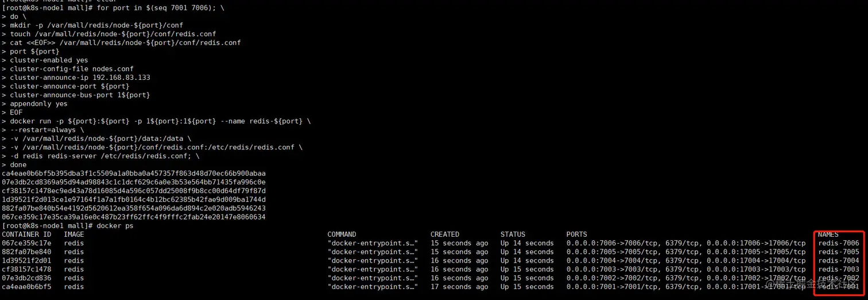
Task: Click '17 seconds ago' created value
Action: [459, 287]
